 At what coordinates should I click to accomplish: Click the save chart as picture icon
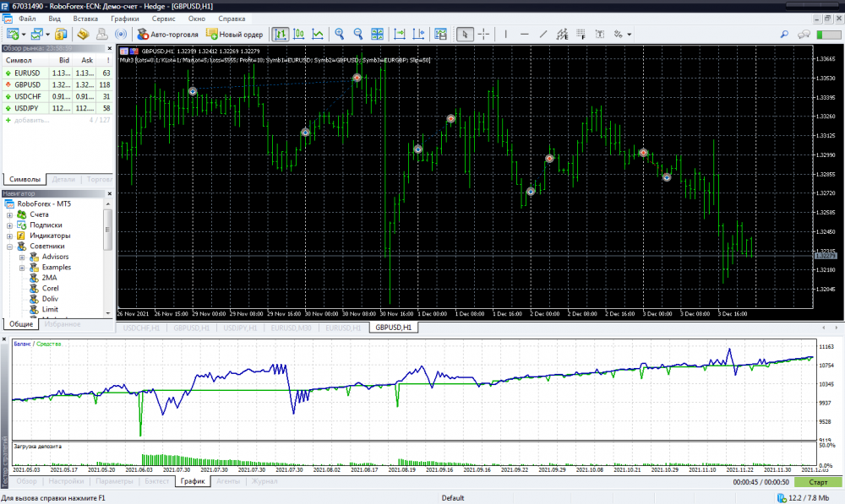pyautogui.click(x=440, y=35)
